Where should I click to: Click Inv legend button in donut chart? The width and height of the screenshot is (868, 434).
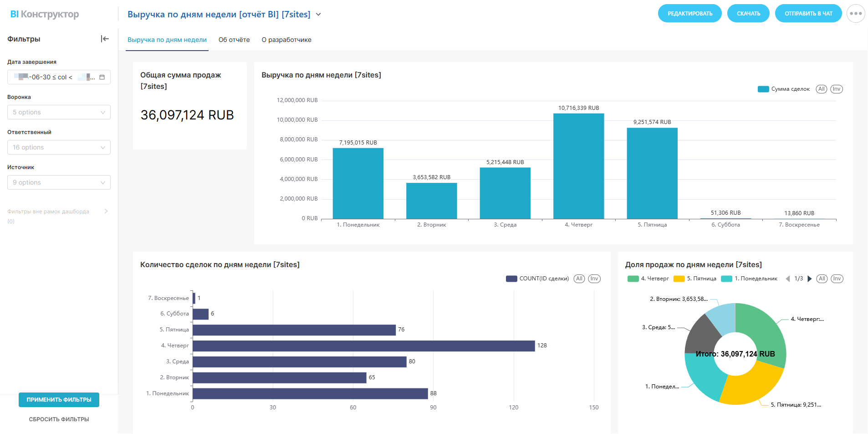point(837,279)
